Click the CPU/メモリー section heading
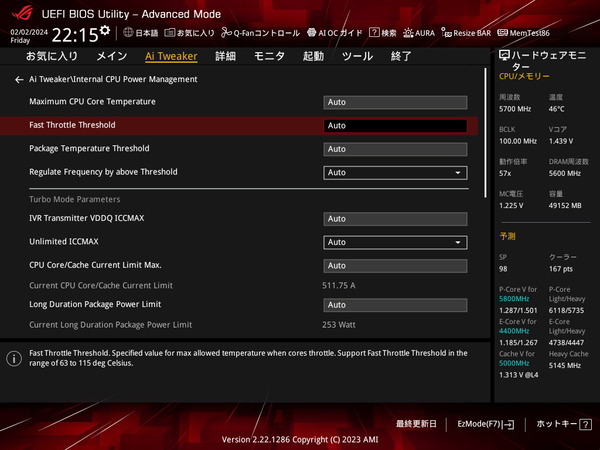 click(524, 76)
